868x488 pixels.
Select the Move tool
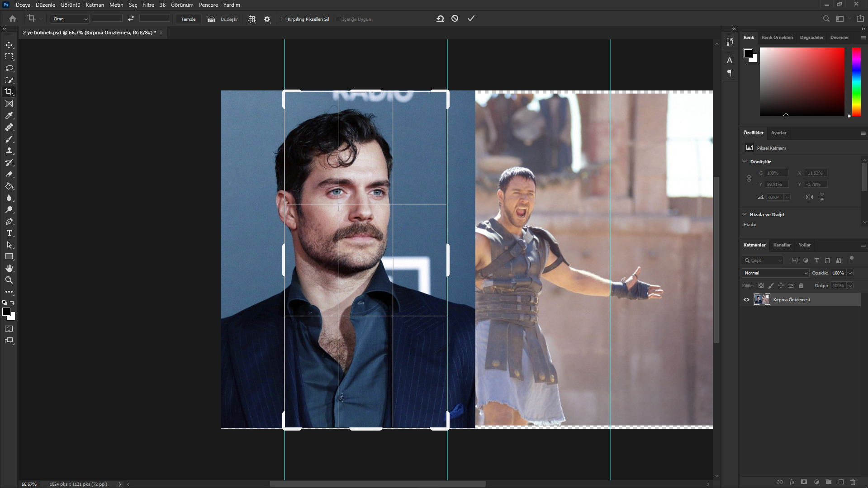[x=9, y=45]
